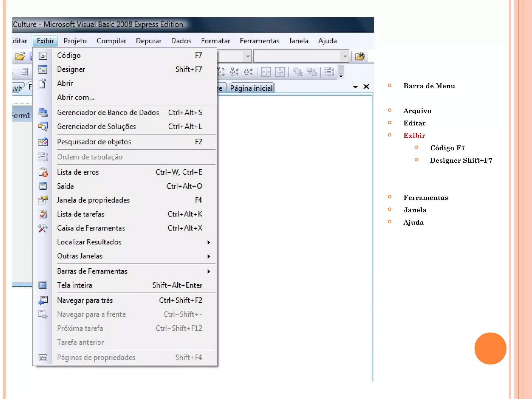
Task: Choose Saída from the Exibir menu
Action: (65, 186)
